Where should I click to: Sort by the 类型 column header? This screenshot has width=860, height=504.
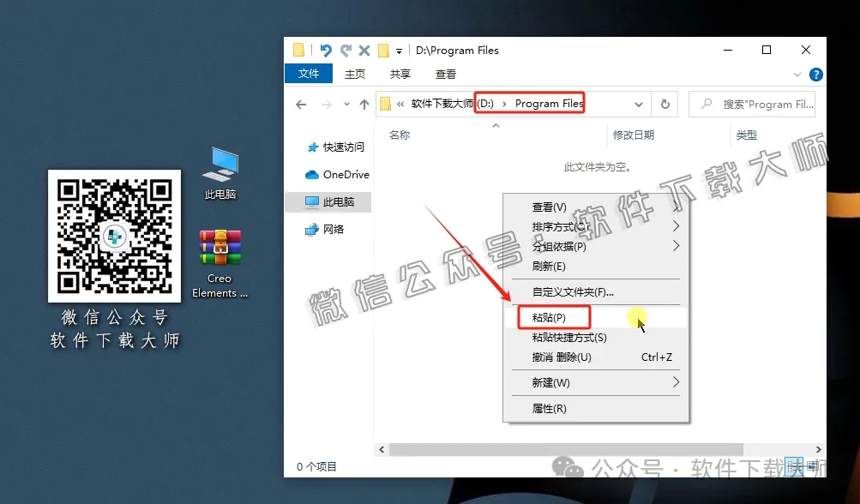[747, 135]
